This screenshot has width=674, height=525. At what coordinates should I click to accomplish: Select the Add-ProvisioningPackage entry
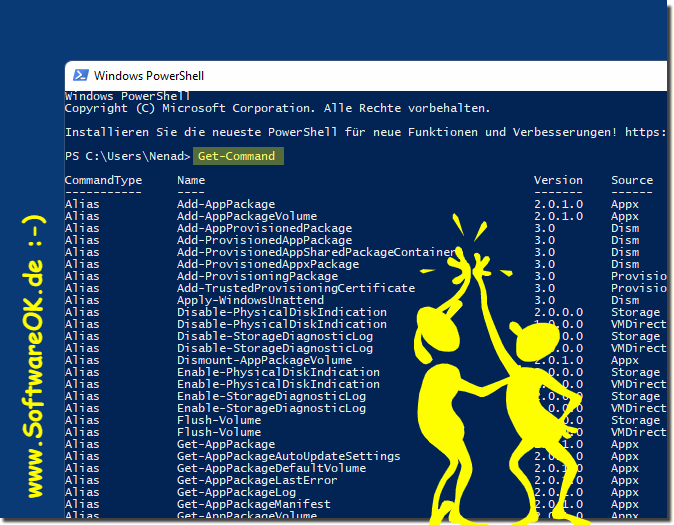[x=257, y=276]
